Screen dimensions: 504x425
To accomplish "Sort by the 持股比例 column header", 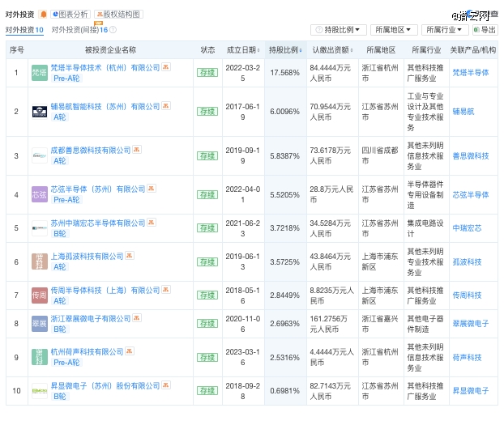I will pyautogui.click(x=285, y=50).
